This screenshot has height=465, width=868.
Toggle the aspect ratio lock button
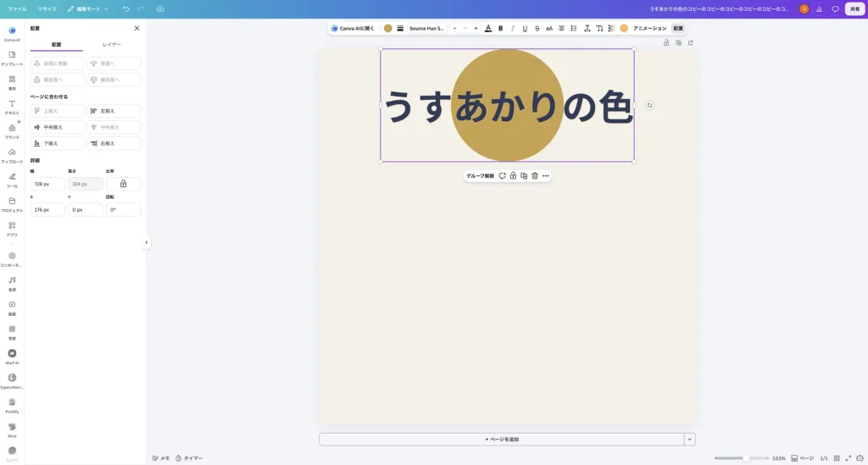[x=124, y=184]
